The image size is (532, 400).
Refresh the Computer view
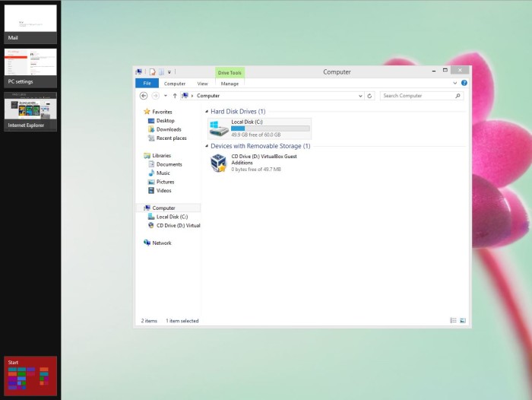pyautogui.click(x=369, y=96)
